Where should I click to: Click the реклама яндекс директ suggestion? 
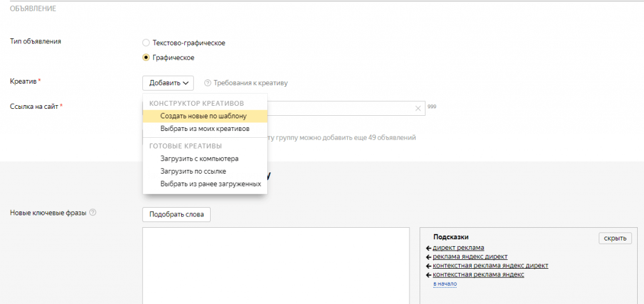[470, 257]
